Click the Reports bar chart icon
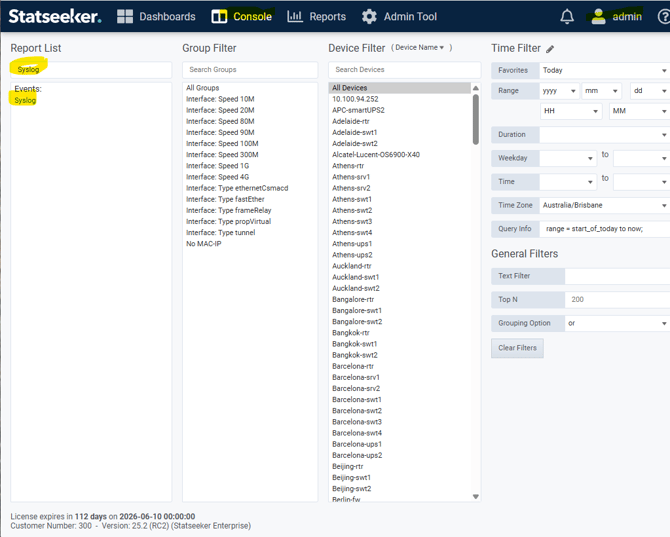 [x=295, y=17]
